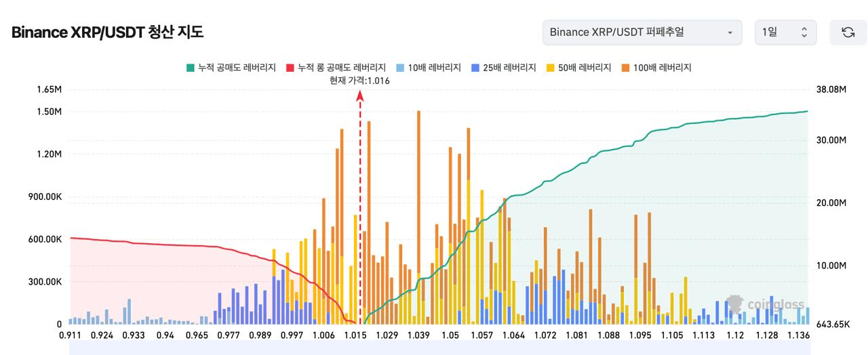Click the 1.113 price axis label
The width and height of the screenshot is (868, 355).
703,335
